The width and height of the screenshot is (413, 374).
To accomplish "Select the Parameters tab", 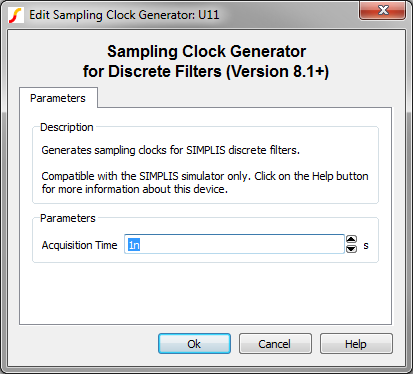I will coord(58,98).
